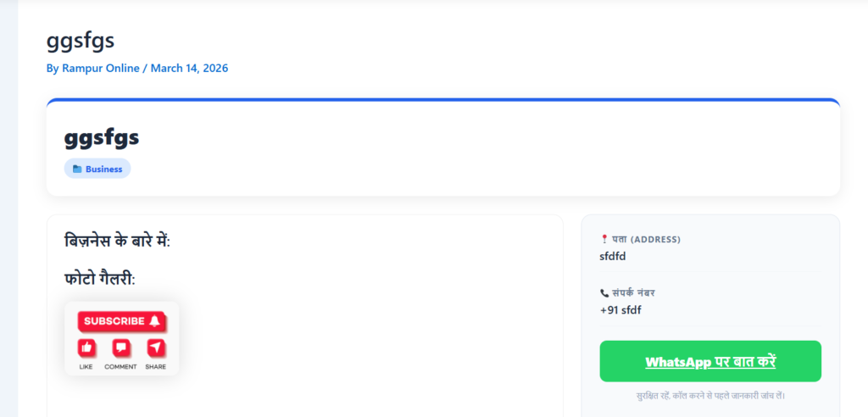Viewport: 868px width, 417px height.
Task: Click the Comment speech-bubble icon
Action: tap(121, 347)
